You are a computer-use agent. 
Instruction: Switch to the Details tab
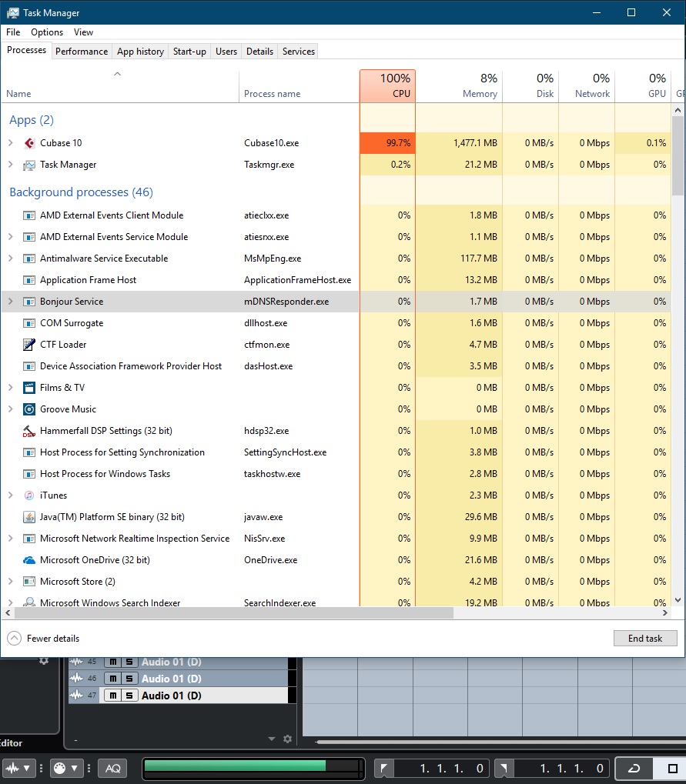(259, 52)
